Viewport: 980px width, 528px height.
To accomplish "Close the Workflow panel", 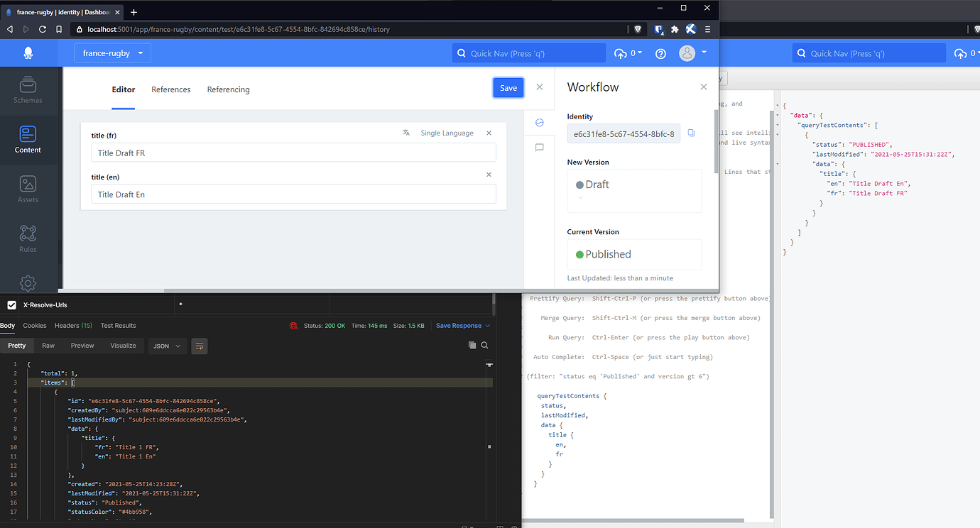I will (704, 87).
